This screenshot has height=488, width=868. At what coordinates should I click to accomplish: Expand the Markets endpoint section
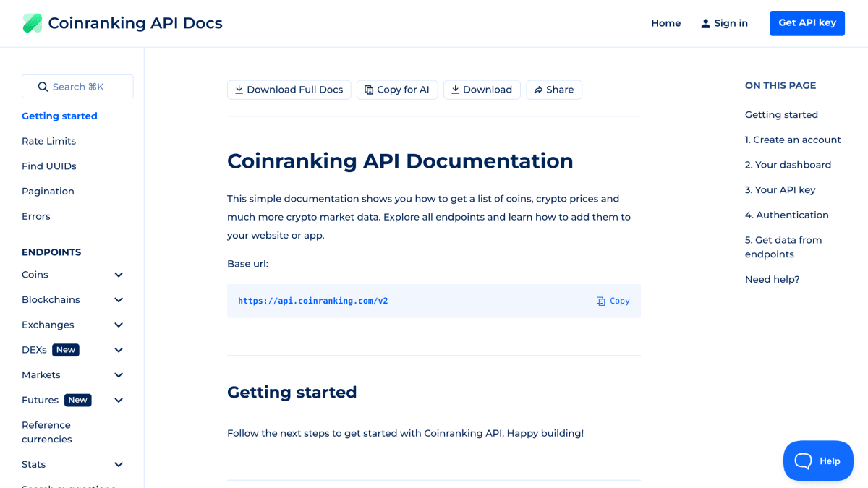tap(119, 375)
